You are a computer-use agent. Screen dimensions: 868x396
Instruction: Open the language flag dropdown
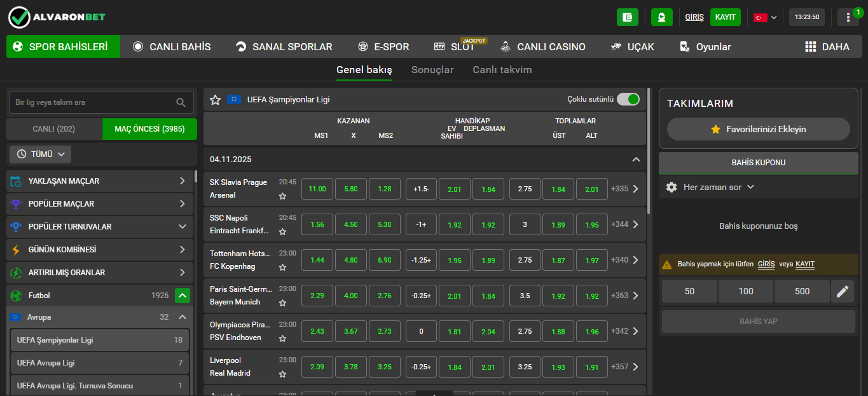(765, 17)
